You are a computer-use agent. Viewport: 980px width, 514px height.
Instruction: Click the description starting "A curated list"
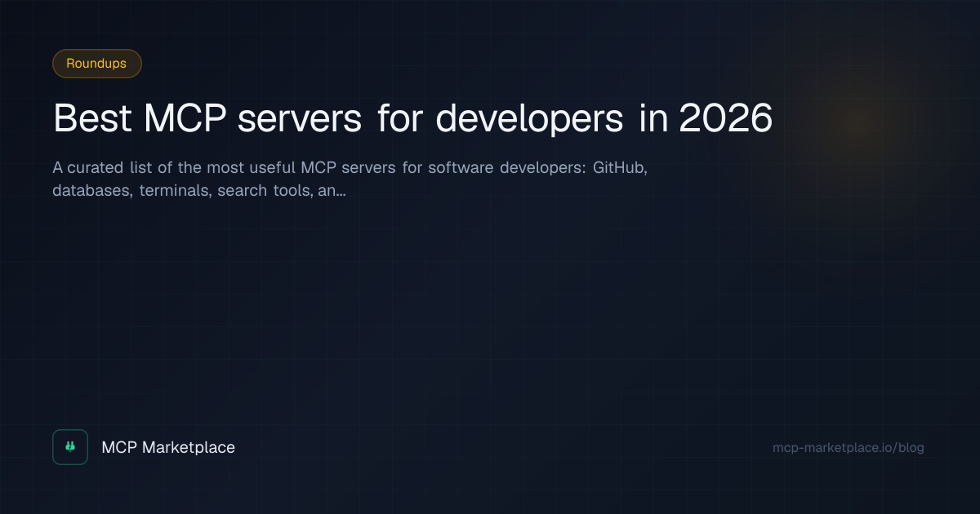pyautogui.click(x=350, y=179)
